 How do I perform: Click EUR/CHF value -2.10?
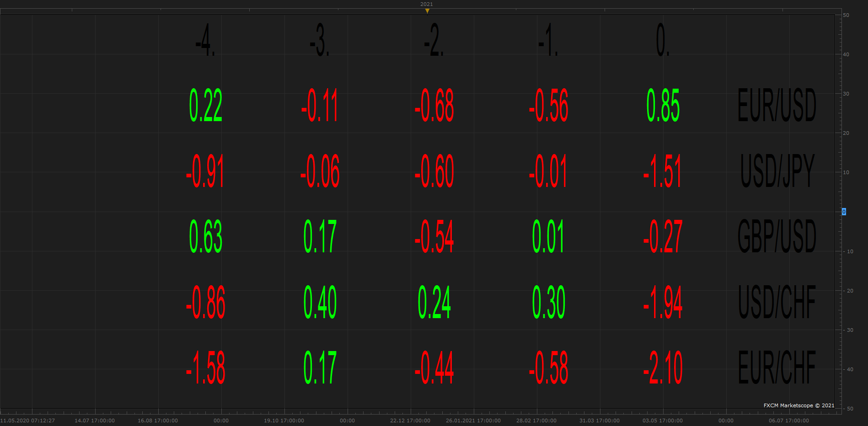pyautogui.click(x=663, y=367)
